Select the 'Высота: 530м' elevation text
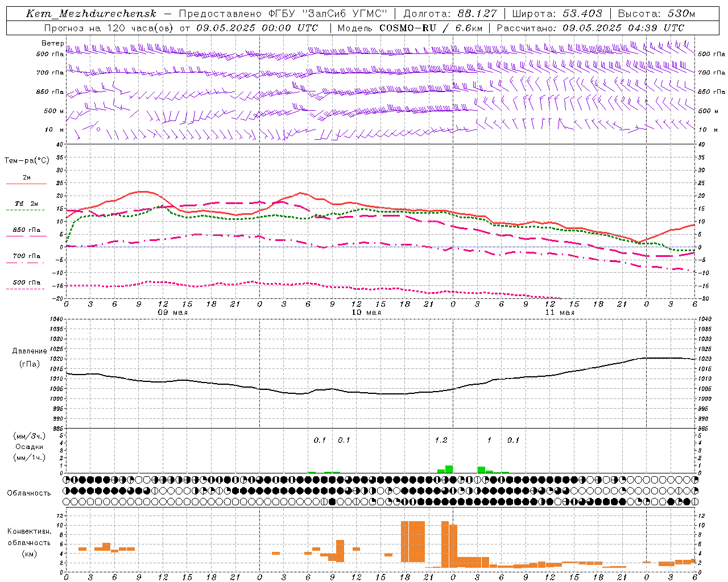The image size is (728, 582). (x=656, y=14)
